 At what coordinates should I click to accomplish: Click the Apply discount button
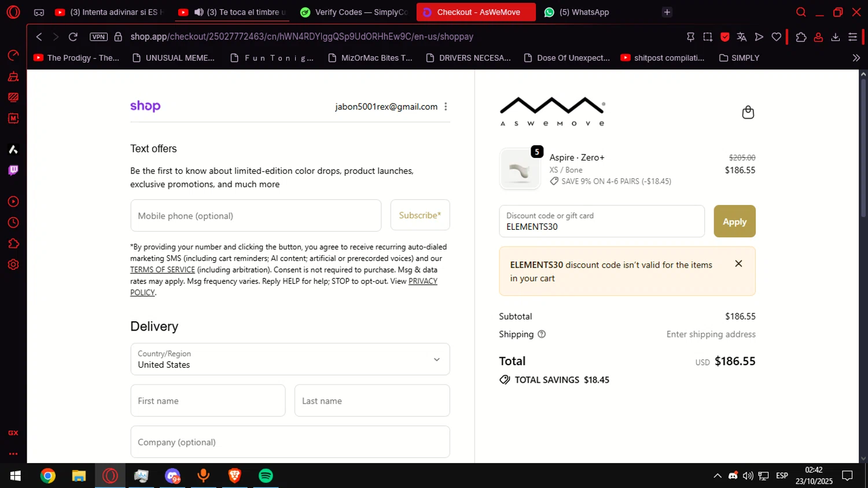[734, 221]
